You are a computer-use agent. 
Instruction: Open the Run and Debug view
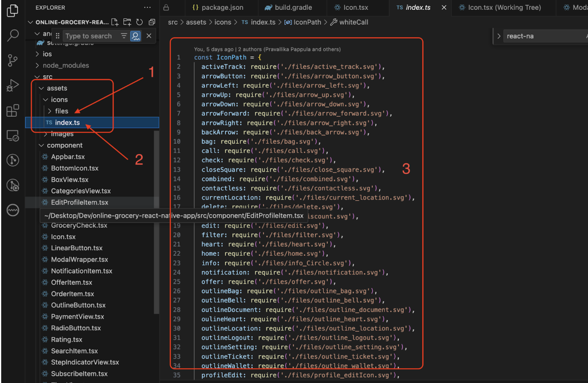click(12, 85)
